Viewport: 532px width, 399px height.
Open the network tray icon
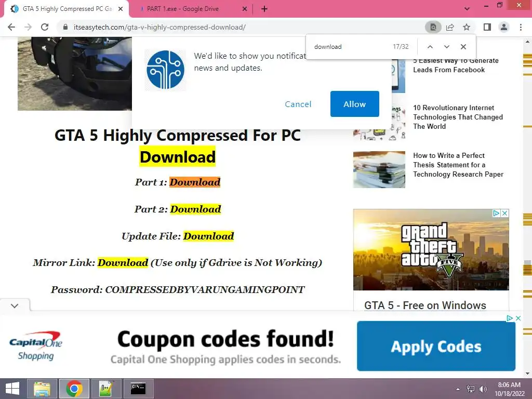[x=471, y=389]
